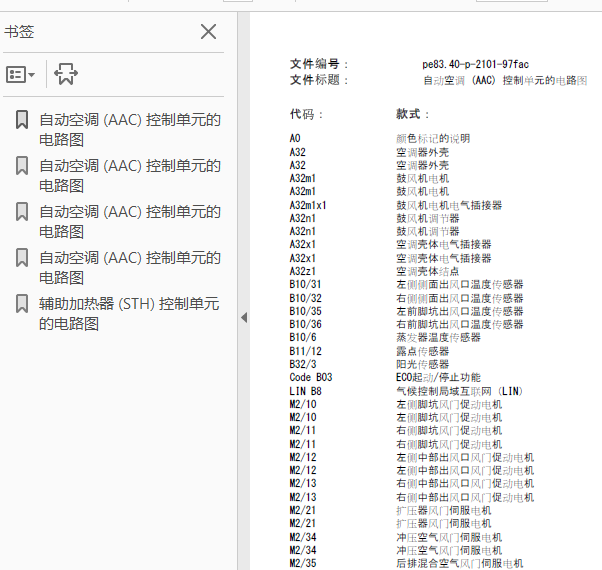
Task: Open bookmark 辅助加热器 (STH) 控制单元的电路图
Action: (x=129, y=314)
